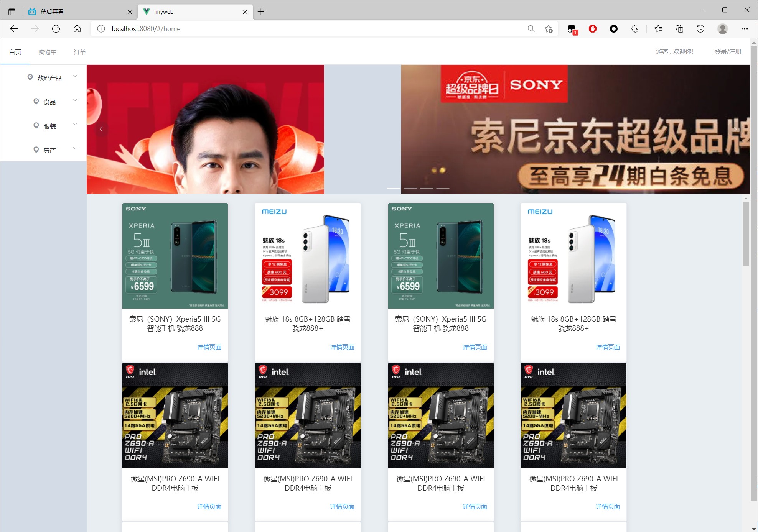
Task: Click the address bar showing localhost:8080
Action: [146, 28]
